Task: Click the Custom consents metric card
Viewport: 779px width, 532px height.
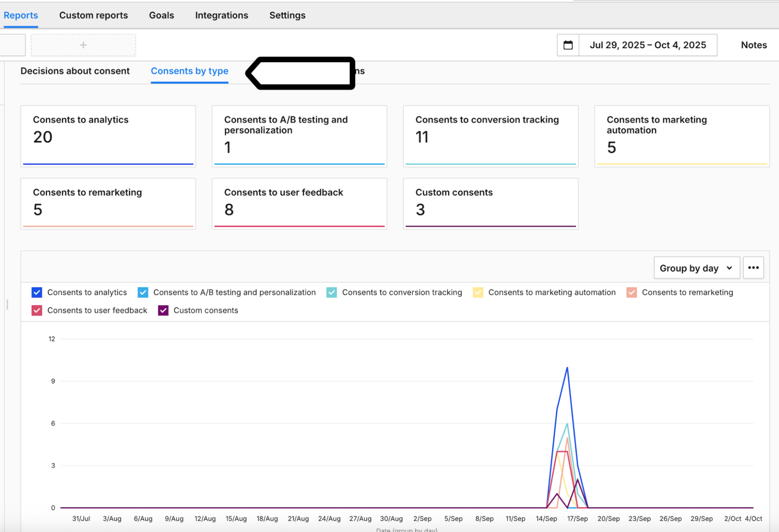Action: (490, 203)
